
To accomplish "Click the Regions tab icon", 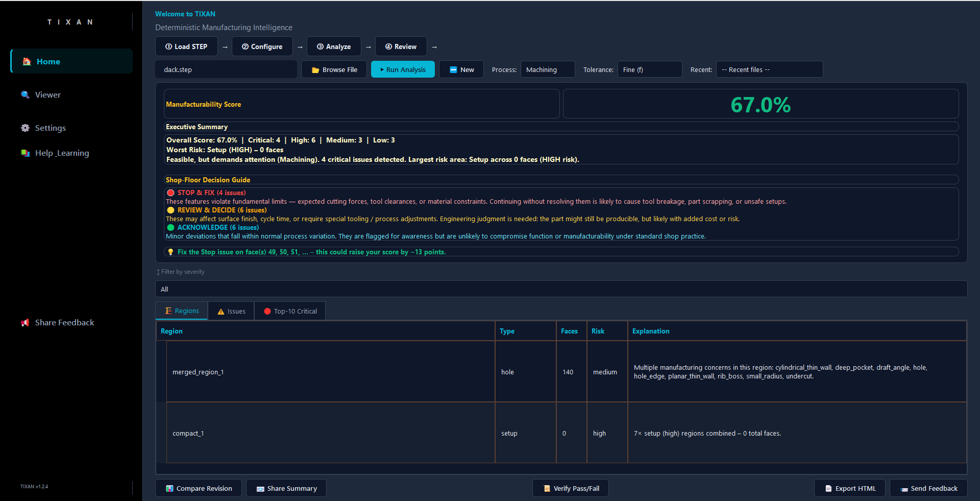I will tap(168, 311).
